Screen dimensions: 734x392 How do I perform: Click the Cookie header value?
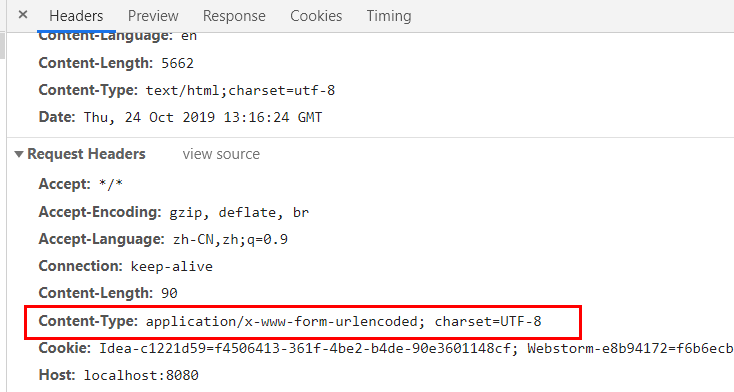click(416, 348)
